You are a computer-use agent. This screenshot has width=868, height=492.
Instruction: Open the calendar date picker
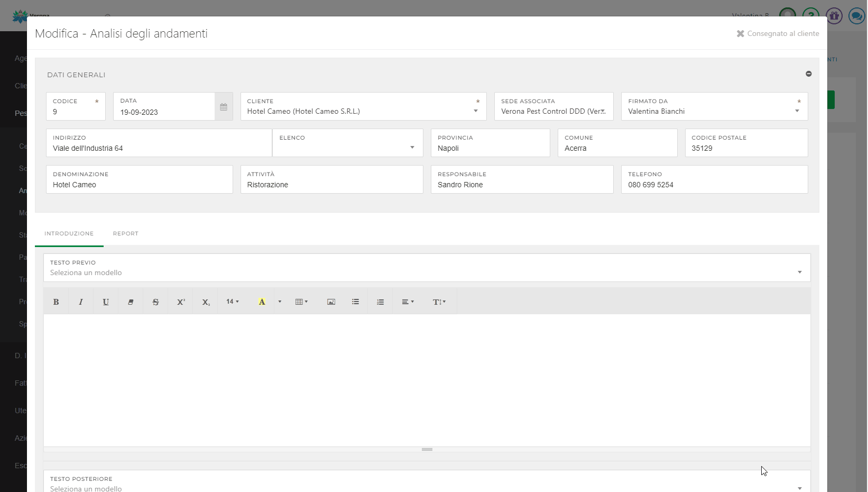click(224, 107)
